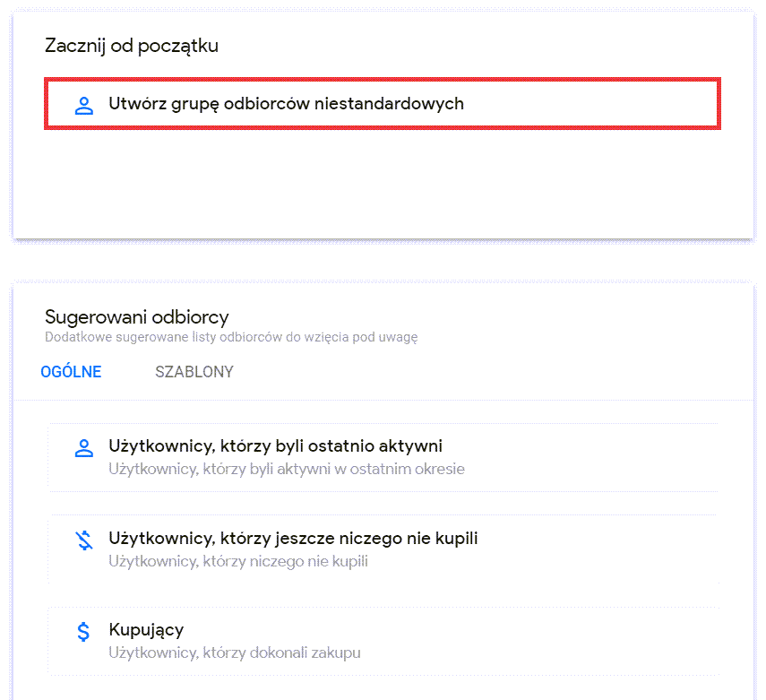
Task: Click person icon for recently active users
Action: tap(83, 448)
